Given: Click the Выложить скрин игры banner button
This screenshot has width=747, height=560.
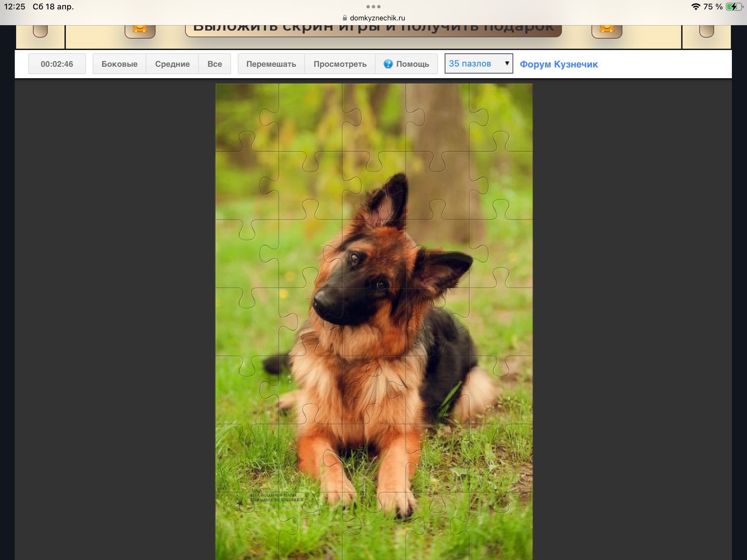Looking at the screenshot, I should (373, 30).
